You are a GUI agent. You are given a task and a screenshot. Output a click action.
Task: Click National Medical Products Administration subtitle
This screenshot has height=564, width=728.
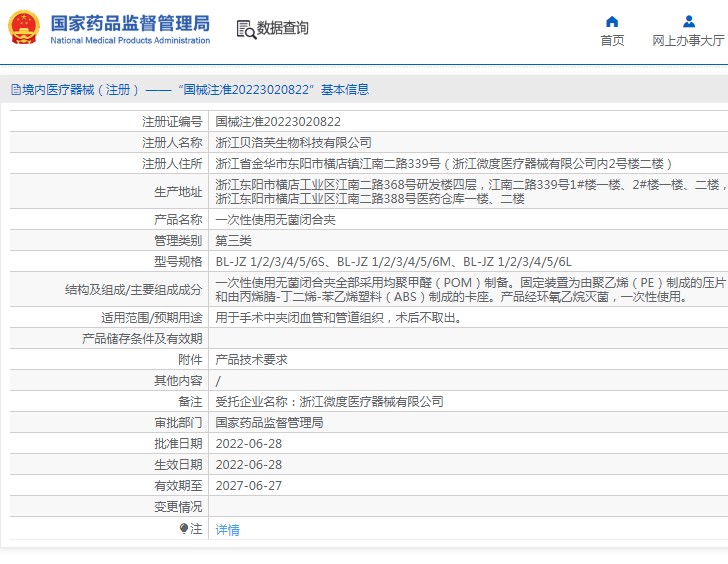pos(130,40)
